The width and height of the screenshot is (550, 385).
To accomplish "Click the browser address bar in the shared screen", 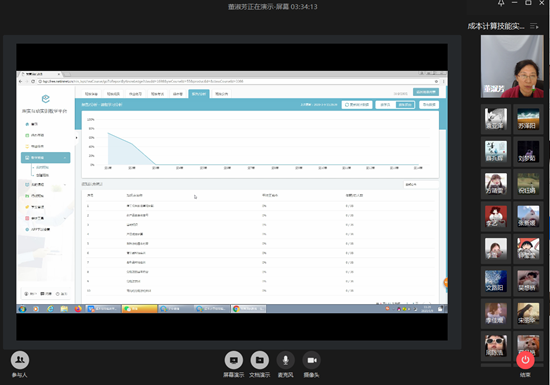I will (x=239, y=81).
